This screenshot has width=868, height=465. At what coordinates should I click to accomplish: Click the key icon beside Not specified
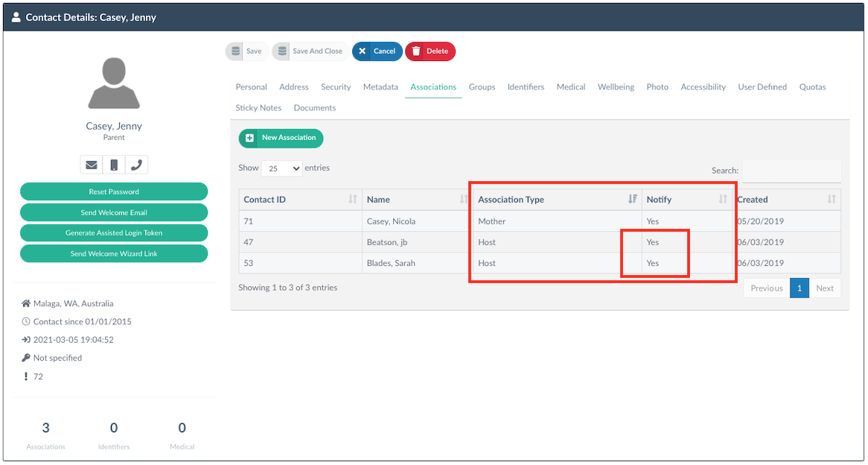tap(25, 358)
